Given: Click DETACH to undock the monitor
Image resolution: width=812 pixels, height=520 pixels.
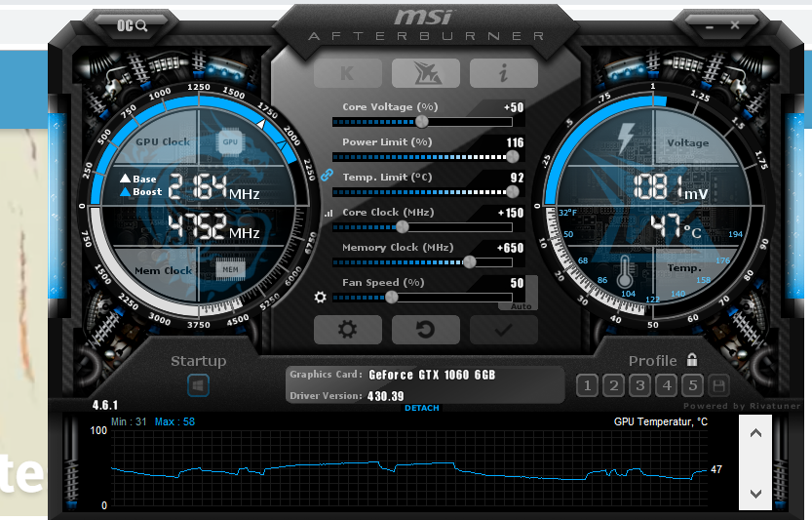Looking at the screenshot, I should click(421, 408).
